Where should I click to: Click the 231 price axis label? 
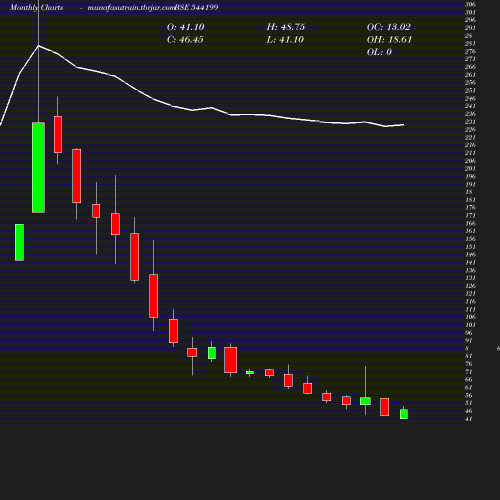click(470, 122)
